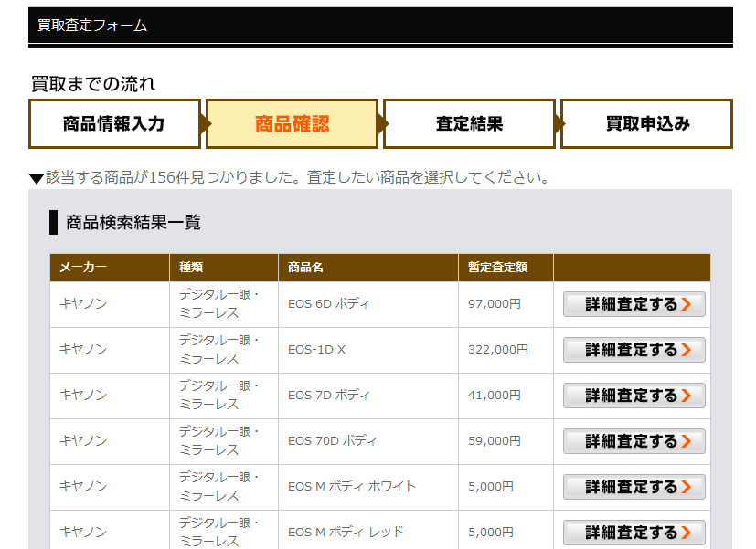
Task: Click the 種類 column header
Action: point(224,268)
